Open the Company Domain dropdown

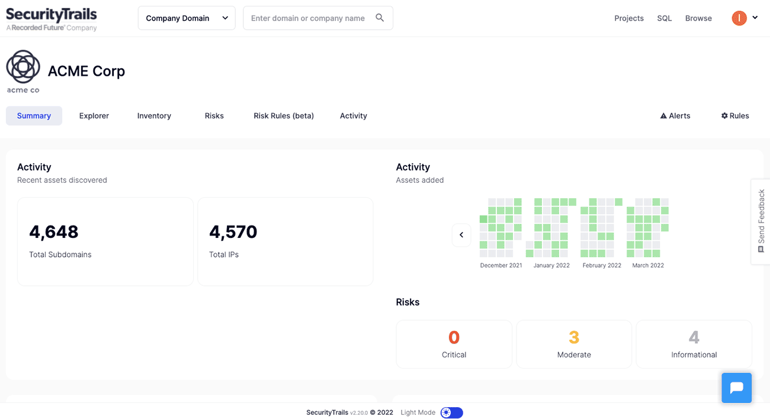pyautogui.click(x=187, y=18)
